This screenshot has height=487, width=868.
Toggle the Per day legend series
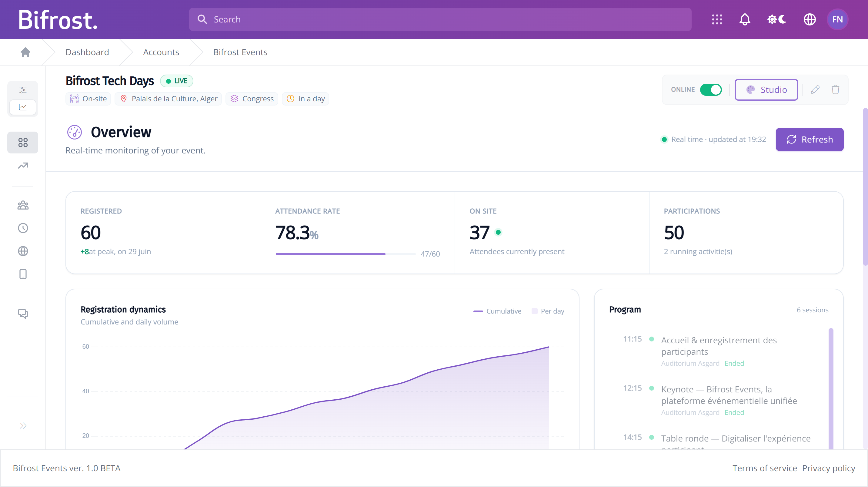point(548,311)
